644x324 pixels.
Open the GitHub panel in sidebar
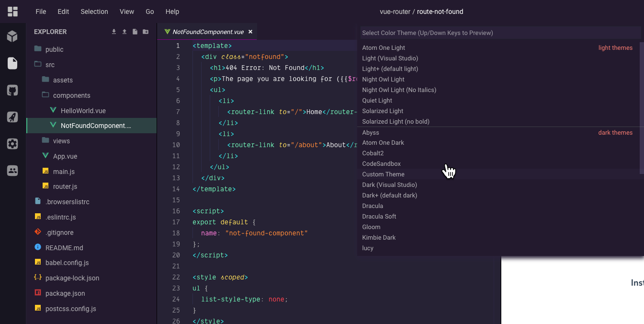[12, 90]
